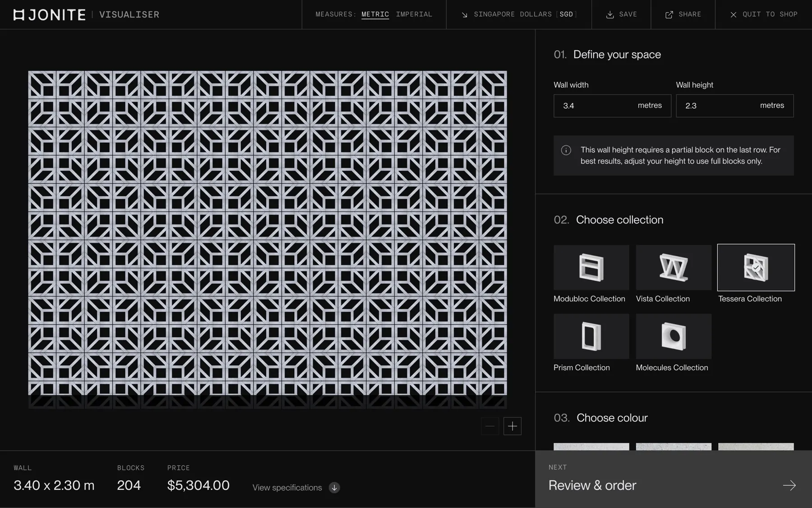This screenshot has width=812, height=508.
Task: Click the Visualiser title text
Action: [x=129, y=15]
